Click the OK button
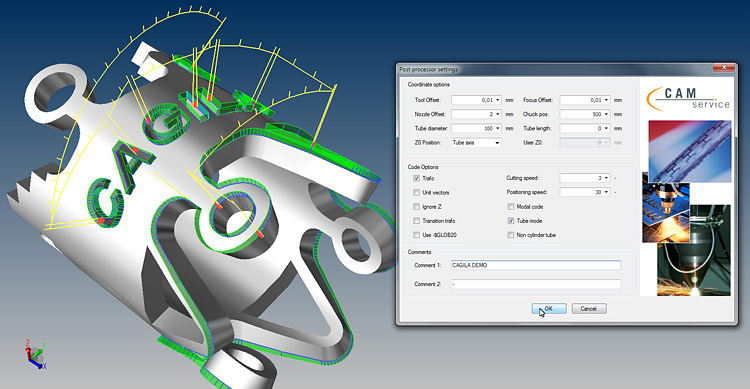Image resolution: width=750 pixels, height=389 pixels. click(549, 309)
